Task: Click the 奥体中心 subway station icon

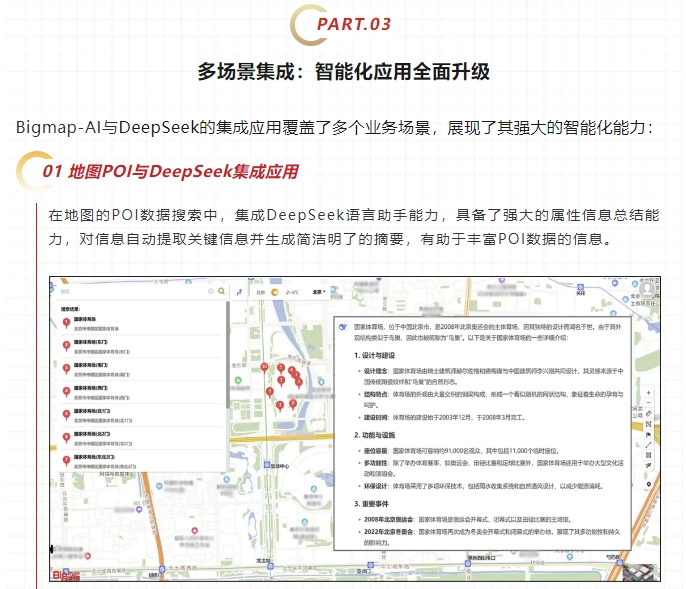Action: point(267,465)
